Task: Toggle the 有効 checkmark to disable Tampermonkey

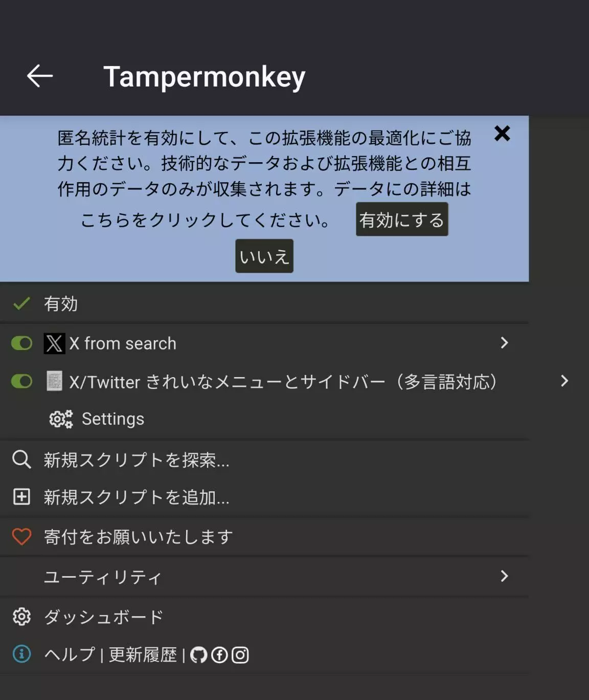Action: pyautogui.click(x=21, y=304)
